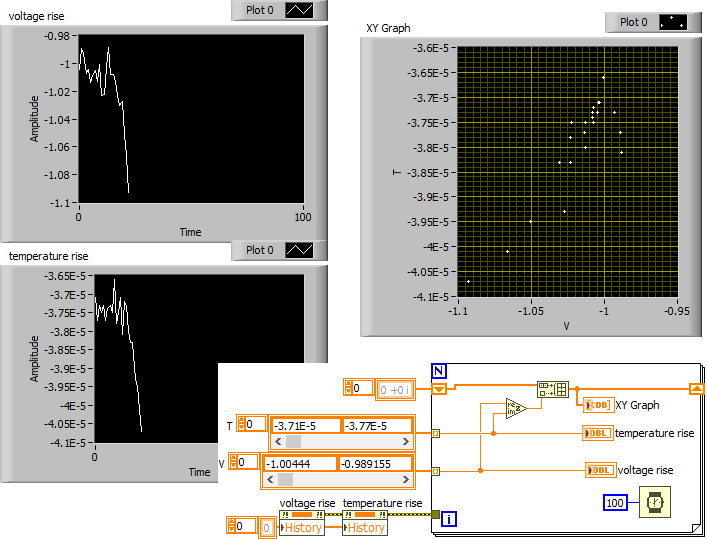
Task: Click the History array constant index field
Action: pos(245,526)
